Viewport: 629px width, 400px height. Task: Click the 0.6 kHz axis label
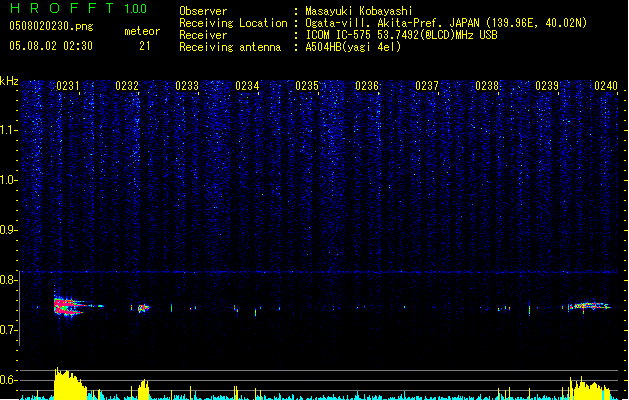[9, 380]
